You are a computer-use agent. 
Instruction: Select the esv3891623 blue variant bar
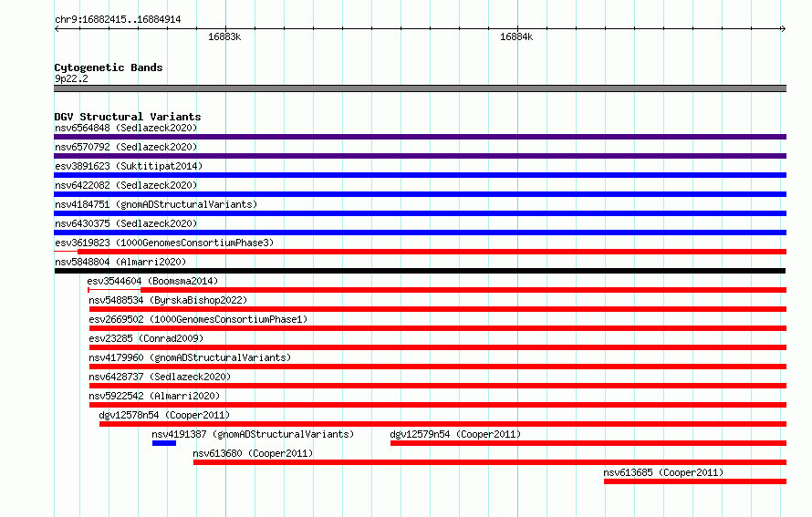(x=420, y=175)
